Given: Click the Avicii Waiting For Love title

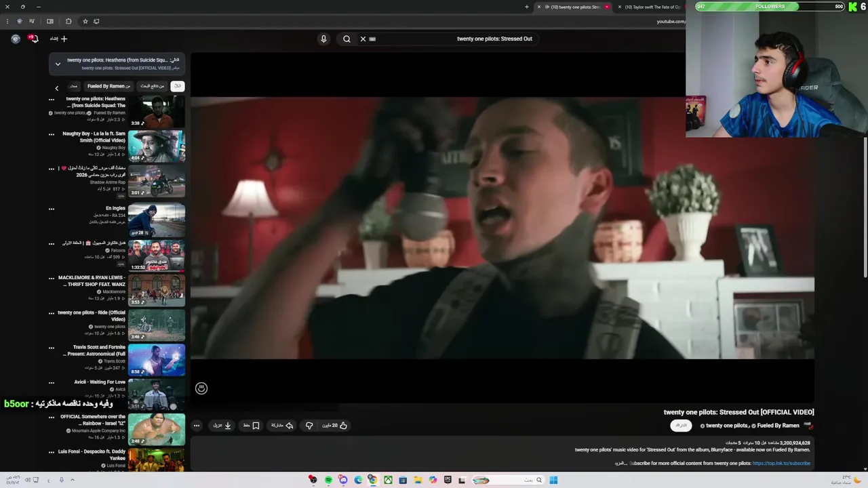Looking at the screenshot, I should [x=100, y=382].
